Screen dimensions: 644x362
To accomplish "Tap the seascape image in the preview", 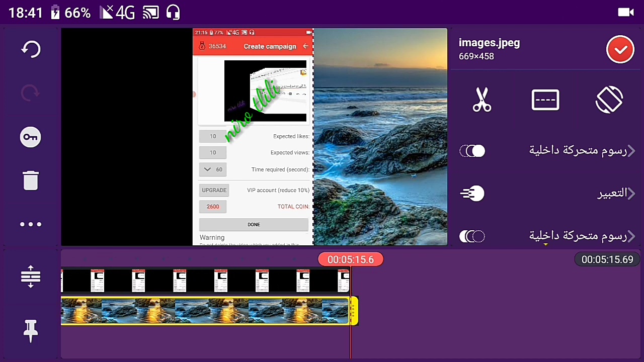I will click(380, 137).
